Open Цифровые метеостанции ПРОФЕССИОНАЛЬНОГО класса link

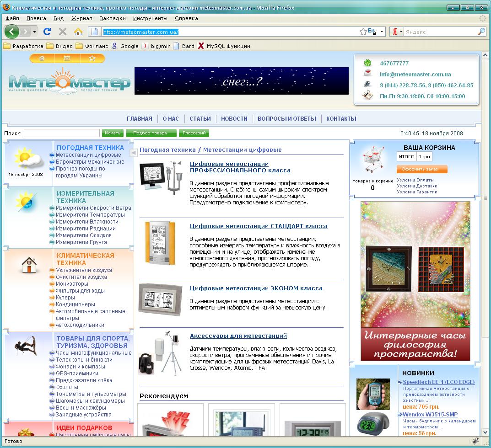[240, 167]
